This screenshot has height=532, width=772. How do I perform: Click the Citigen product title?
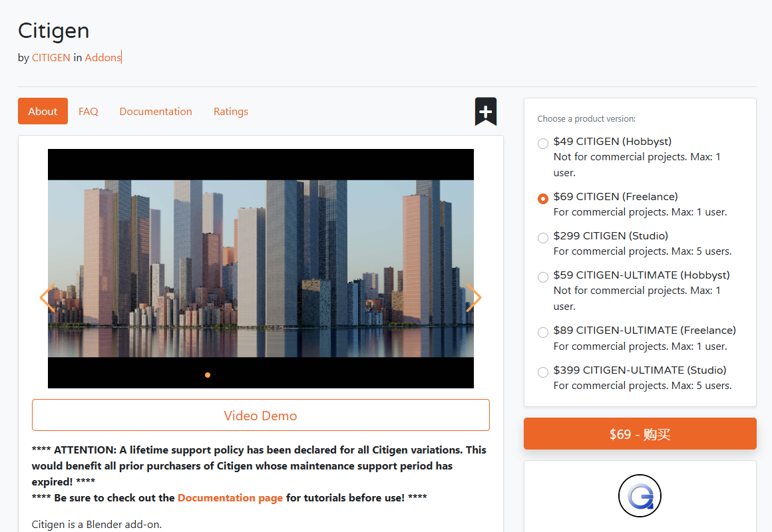pyautogui.click(x=54, y=31)
